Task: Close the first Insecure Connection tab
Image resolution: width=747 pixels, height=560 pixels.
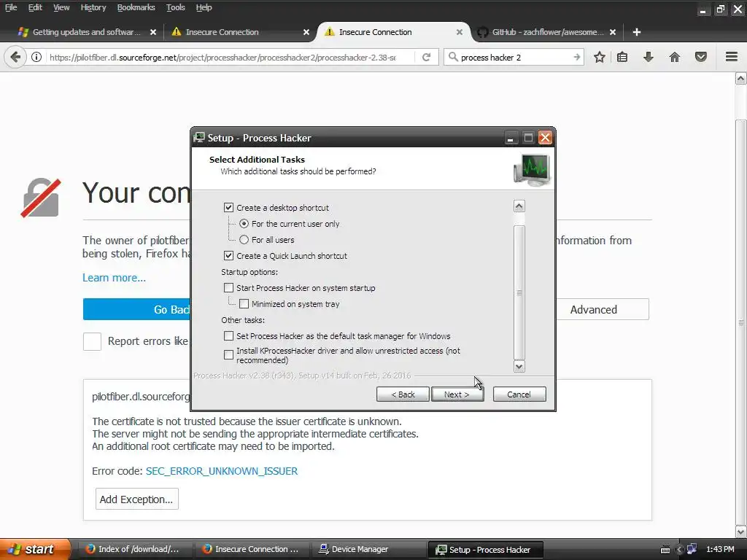Action: point(306,32)
